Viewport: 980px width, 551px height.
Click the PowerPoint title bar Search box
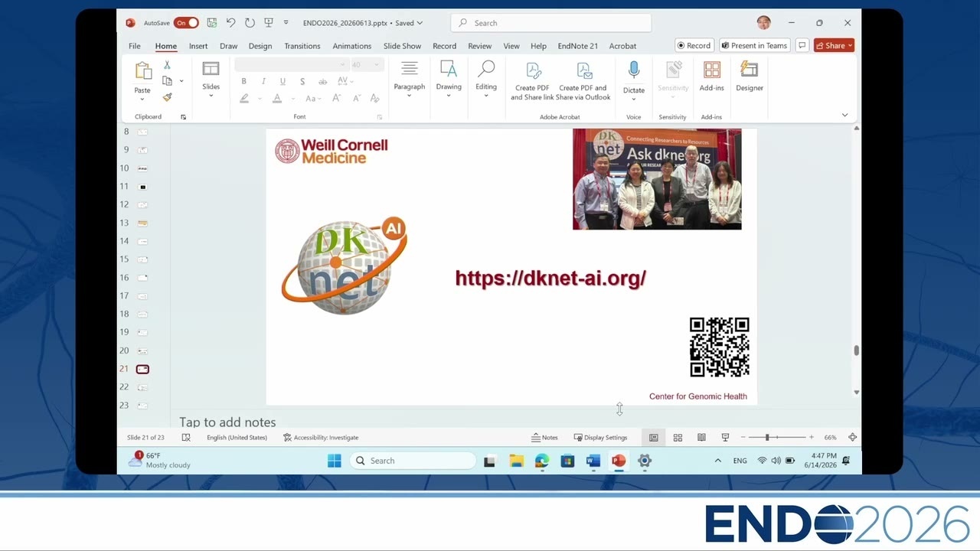[x=550, y=23]
